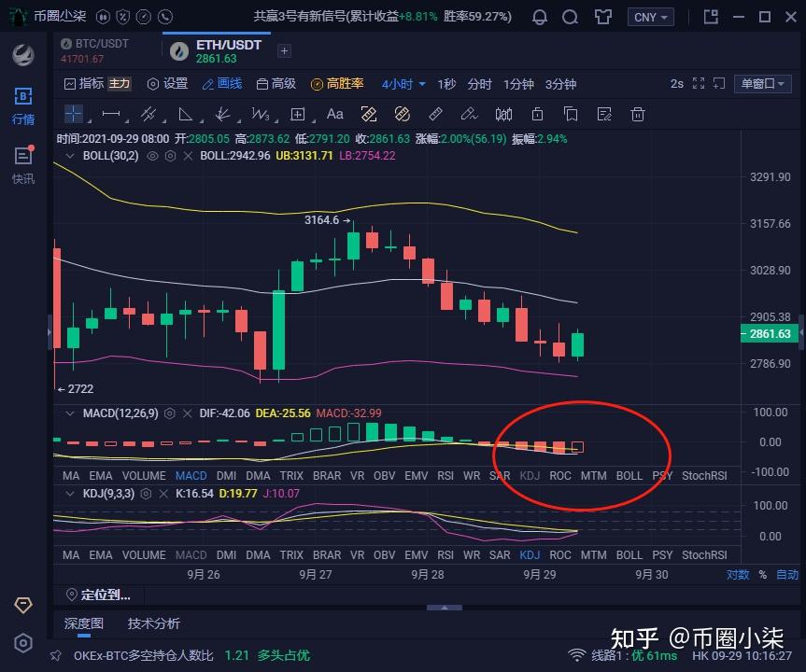The width and height of the screenshot is (806, 672).
Task: Select the wave pattern W tool
Action: (x=260, y=114)
